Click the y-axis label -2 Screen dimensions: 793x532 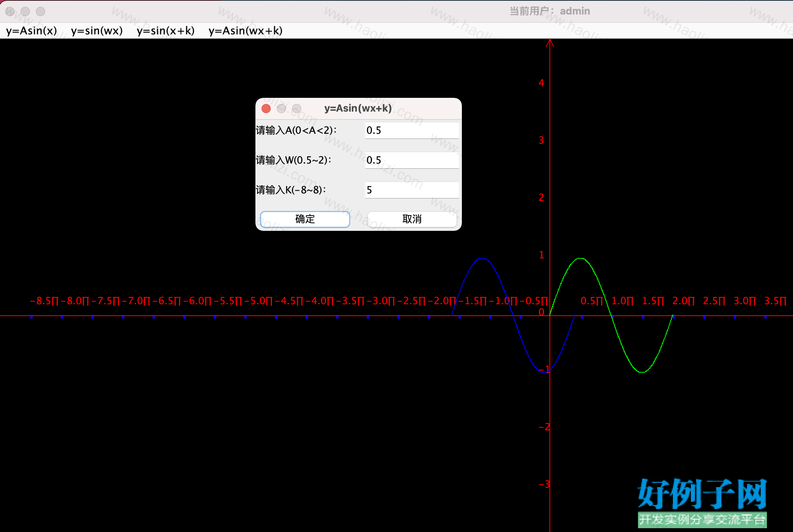tap(544, 427)
